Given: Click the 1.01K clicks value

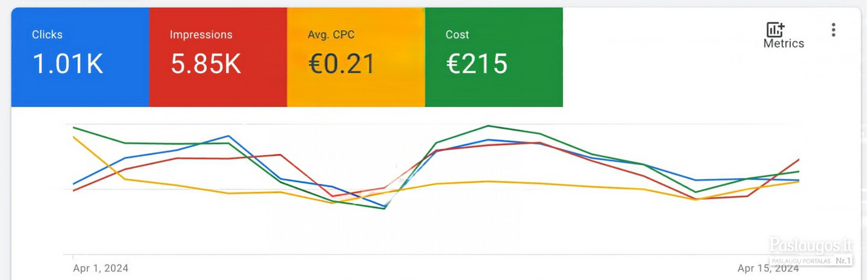Looking at the screenshot, I should [x=68, y=64].
